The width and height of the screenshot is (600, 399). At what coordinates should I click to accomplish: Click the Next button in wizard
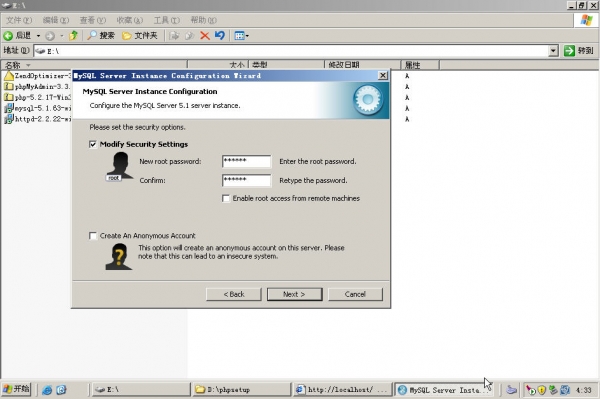[x=294, y=294]
